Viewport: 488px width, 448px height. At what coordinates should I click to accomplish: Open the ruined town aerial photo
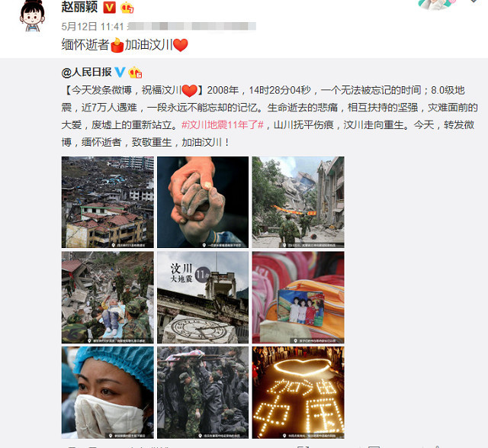[108, 202]
